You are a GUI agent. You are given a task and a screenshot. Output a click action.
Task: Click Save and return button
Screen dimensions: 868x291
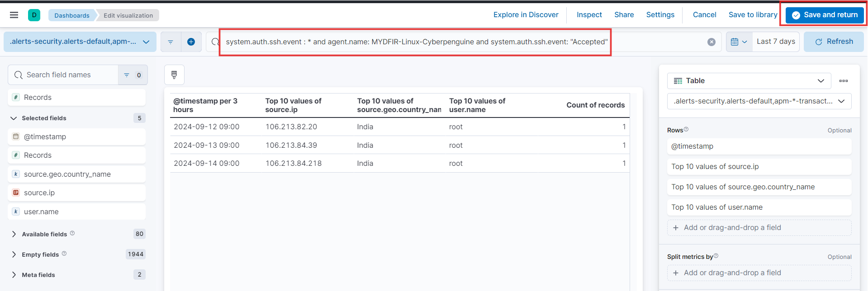point(825,15)
